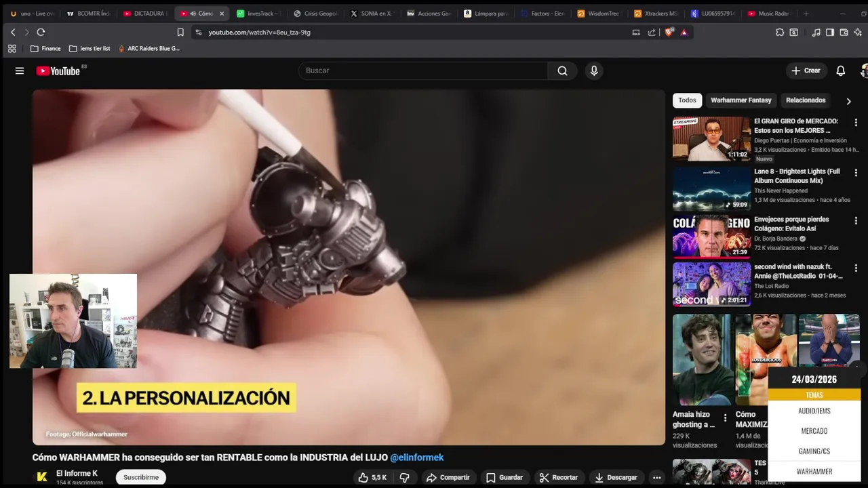The image size is (868, 488).
Task: Open the install/cast icon left of share
Action: tap(636, 32)
